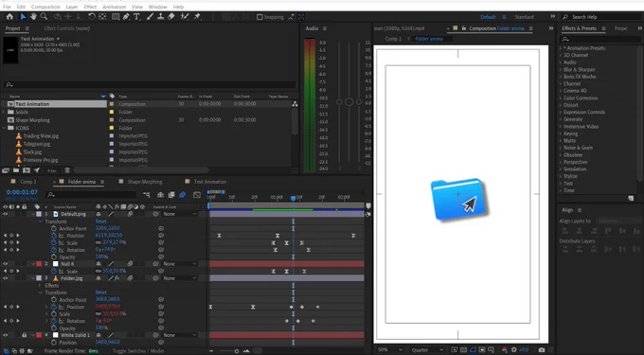Toggle the Snapping checkbox

[259, 17]
